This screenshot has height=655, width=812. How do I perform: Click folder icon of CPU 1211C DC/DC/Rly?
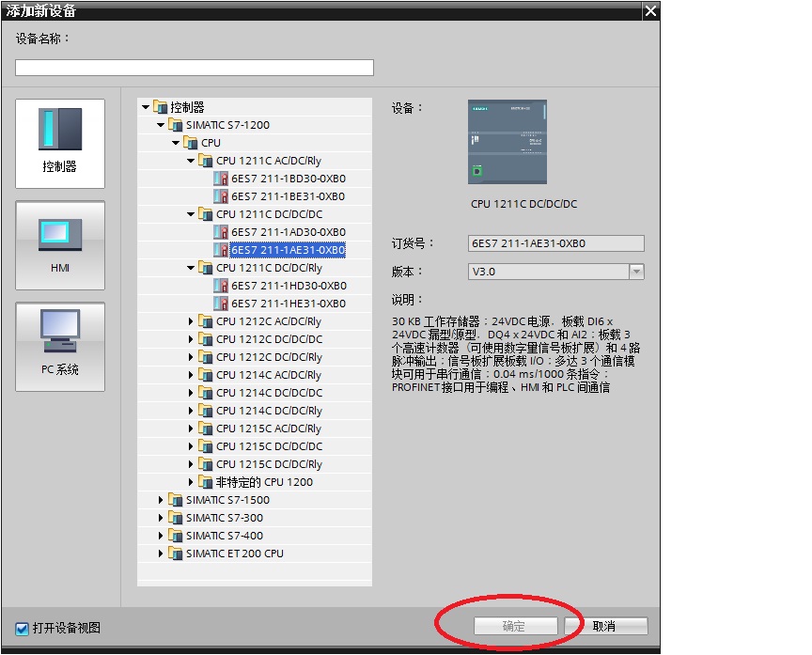pyautogui.click(x=206, y=268)
